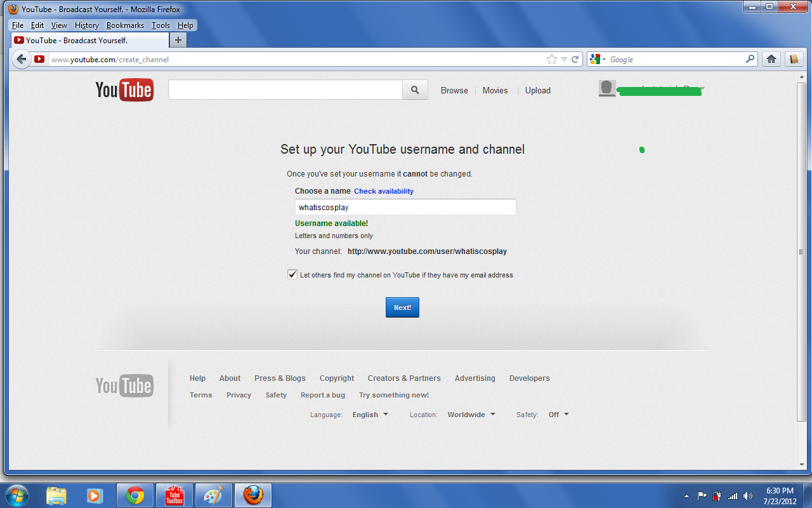
Task: Click the YouTube search magnifier button
Action: coord(415,90)
